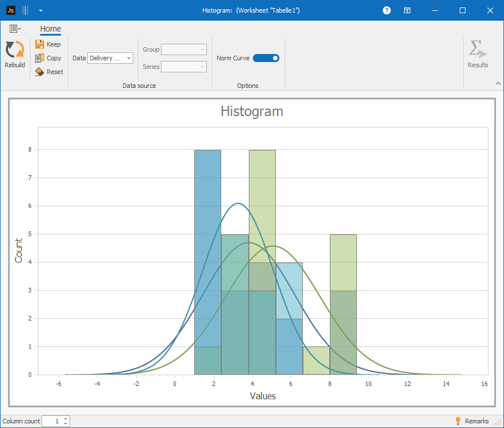
Task: Expand the Series dropdown
Action: [x=202, y=67]
